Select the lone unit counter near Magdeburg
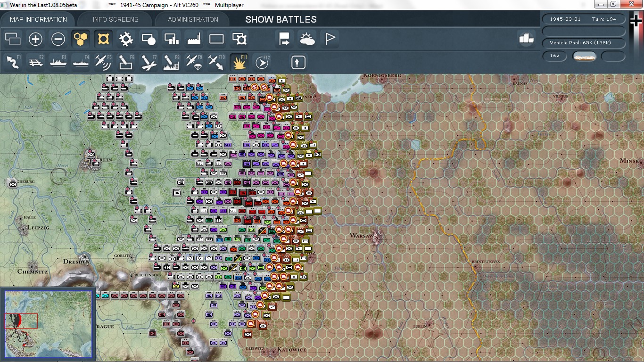 point(13,184)
